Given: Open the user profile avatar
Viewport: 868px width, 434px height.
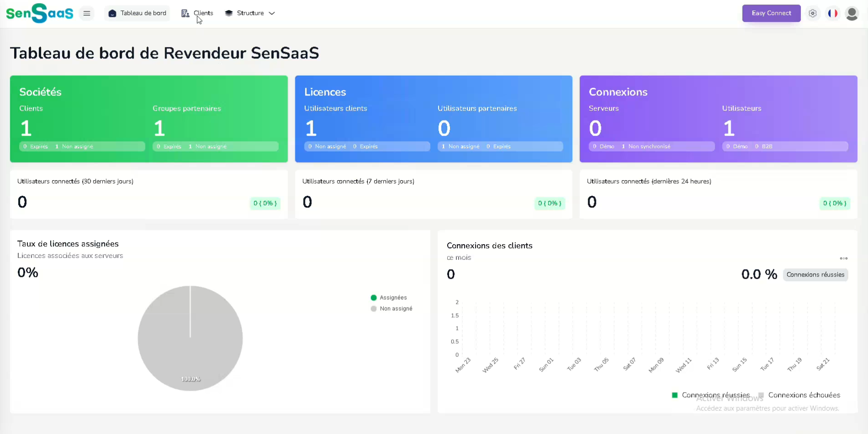Looking at the screenshot, I should (x=852, y=13).
